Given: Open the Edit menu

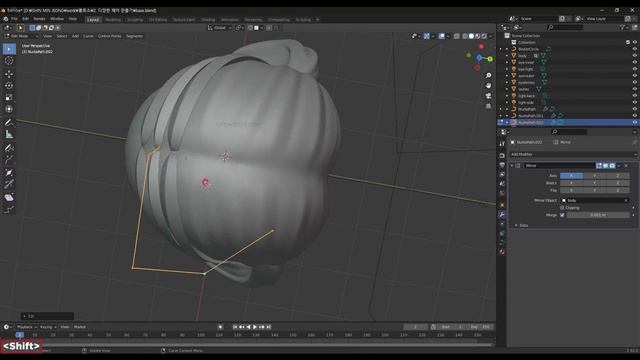Looking at the screenshot, I should click(25, 19).
